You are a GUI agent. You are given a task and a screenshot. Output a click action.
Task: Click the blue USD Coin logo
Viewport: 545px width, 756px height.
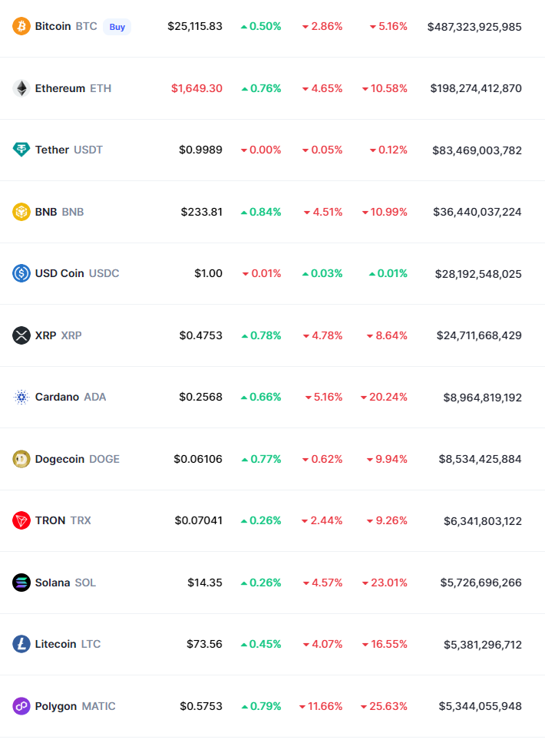[21, 273]
